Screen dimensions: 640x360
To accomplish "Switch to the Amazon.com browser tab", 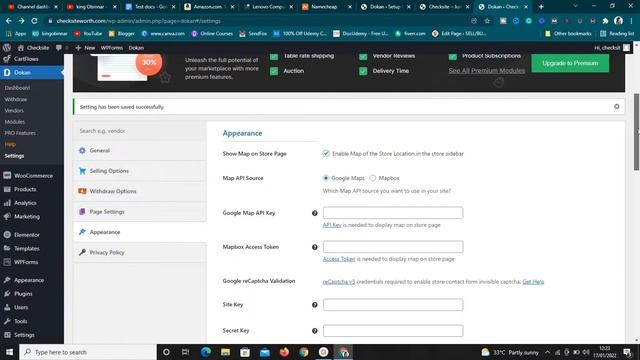I will click(209, 7).
